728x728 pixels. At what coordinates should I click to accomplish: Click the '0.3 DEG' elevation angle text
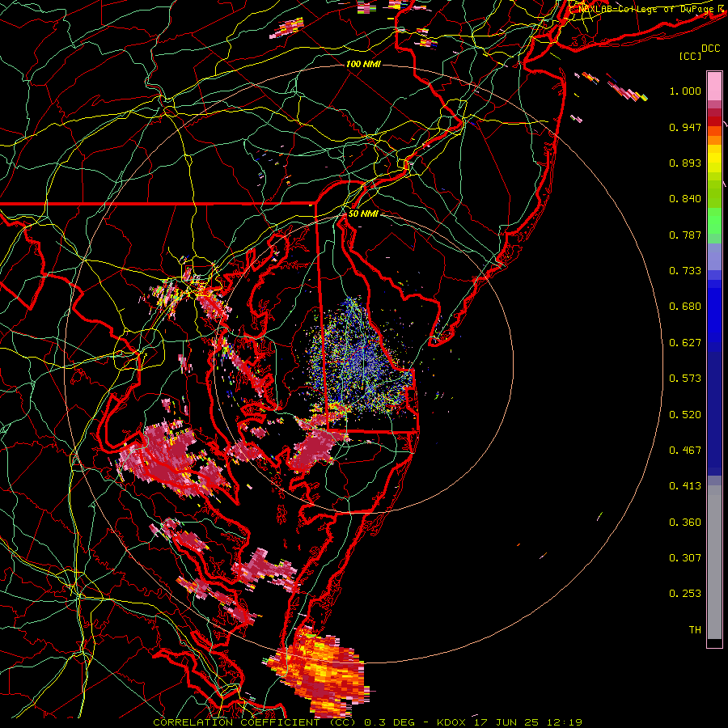(x=390, y=722)
